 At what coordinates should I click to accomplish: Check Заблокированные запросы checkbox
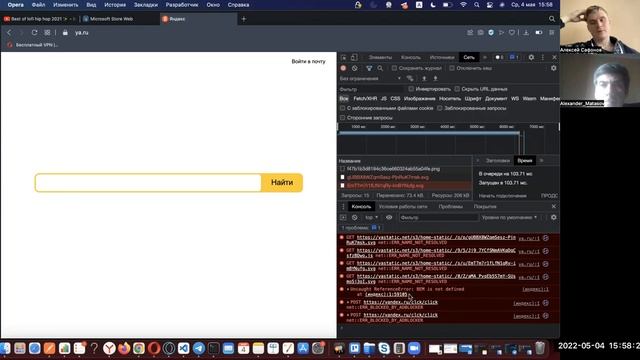click(440, 108)
